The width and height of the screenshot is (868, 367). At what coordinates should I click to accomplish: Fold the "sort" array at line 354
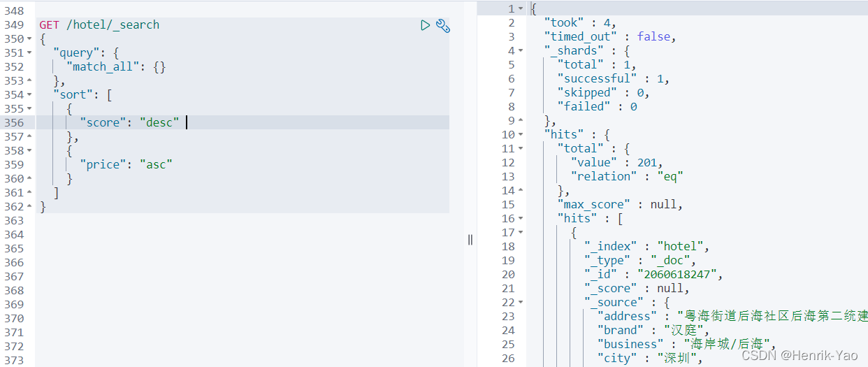pos(29,94)
